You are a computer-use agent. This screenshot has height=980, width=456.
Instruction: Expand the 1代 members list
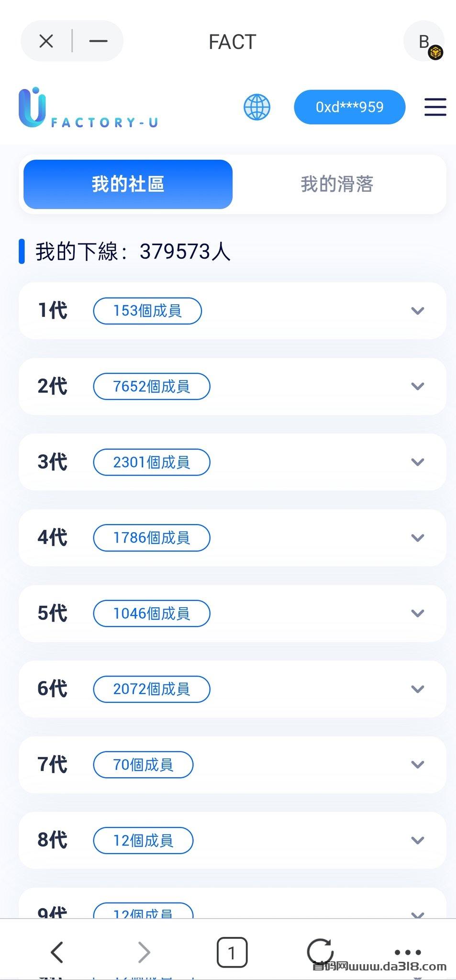417,311
